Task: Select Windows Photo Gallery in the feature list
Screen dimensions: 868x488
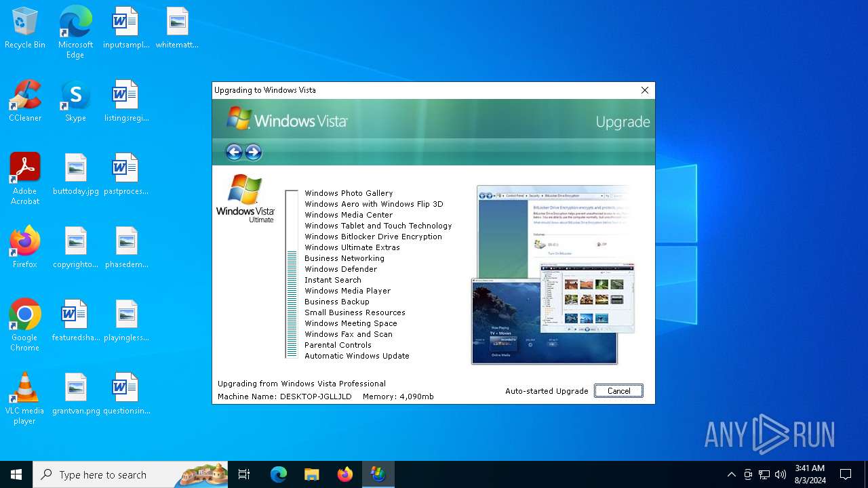Action: pos(349,193)
